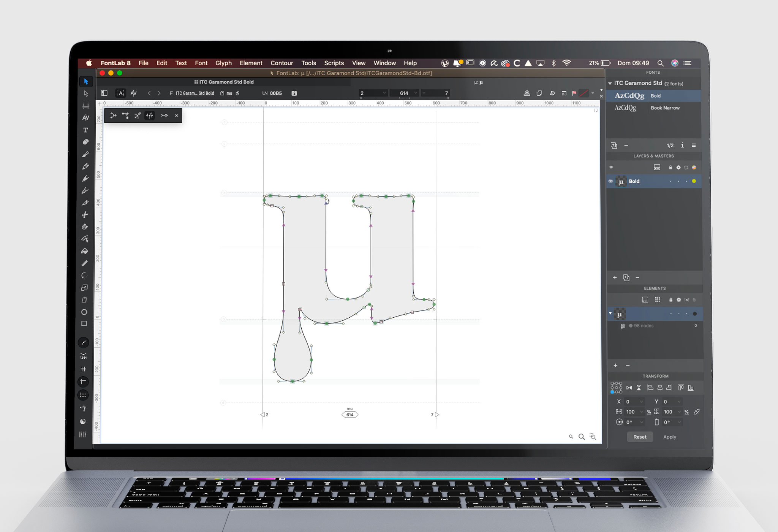The height and width of the screenshot is (532, 778).
Task: Collapse the ITC Garamond Std font group
Action: [610, 83]
